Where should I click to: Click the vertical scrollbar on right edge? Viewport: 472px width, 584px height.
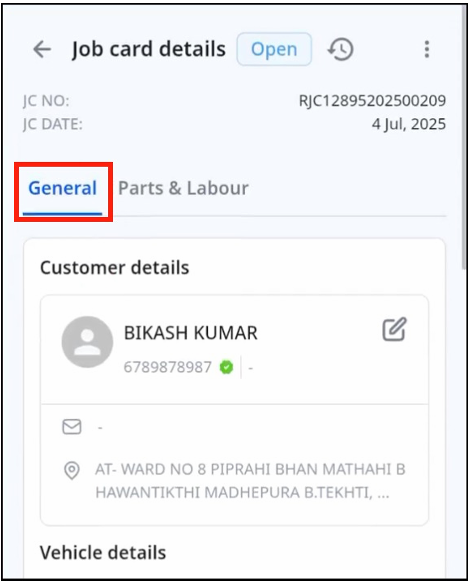tap(464, 138)
